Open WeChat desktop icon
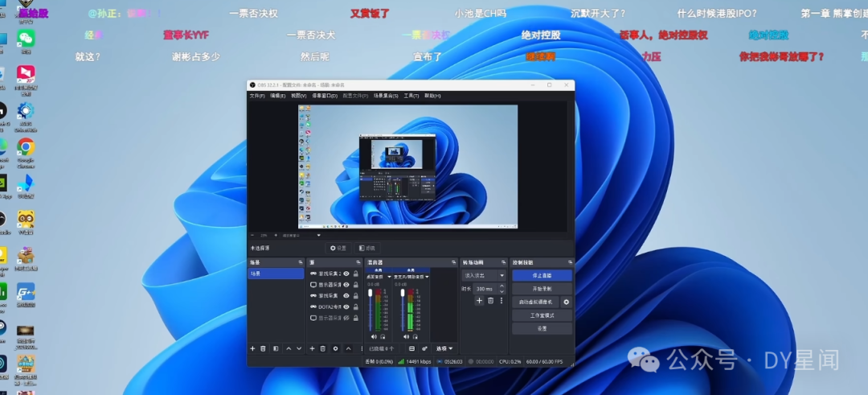868x395 pixels. tap(26, 40)
